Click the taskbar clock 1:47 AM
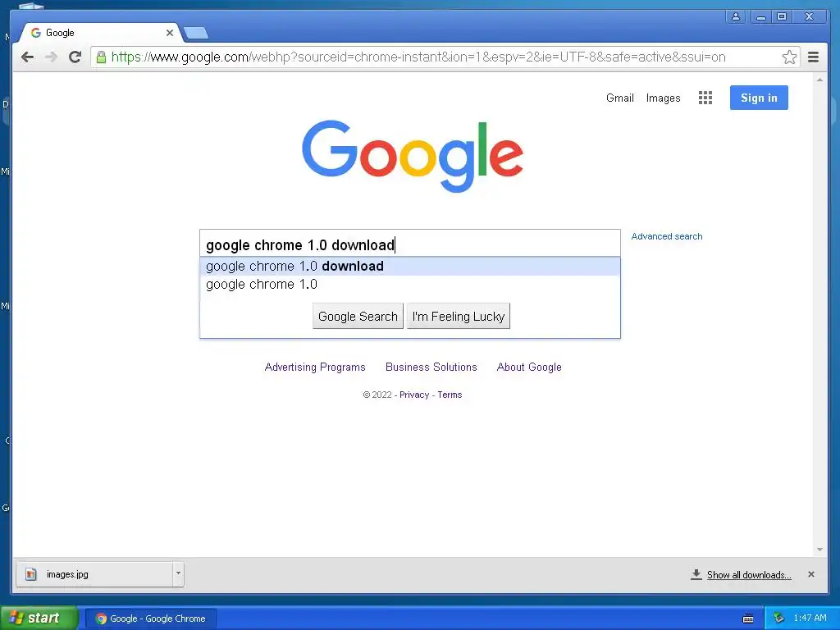Viewport: 840px width, 630px height. [810, 619]
